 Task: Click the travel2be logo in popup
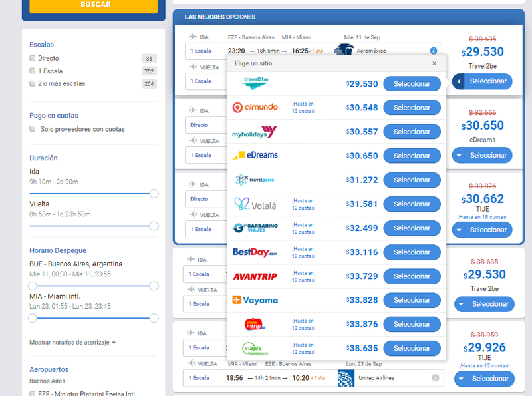pyautogui.click(x=255, y=83)
